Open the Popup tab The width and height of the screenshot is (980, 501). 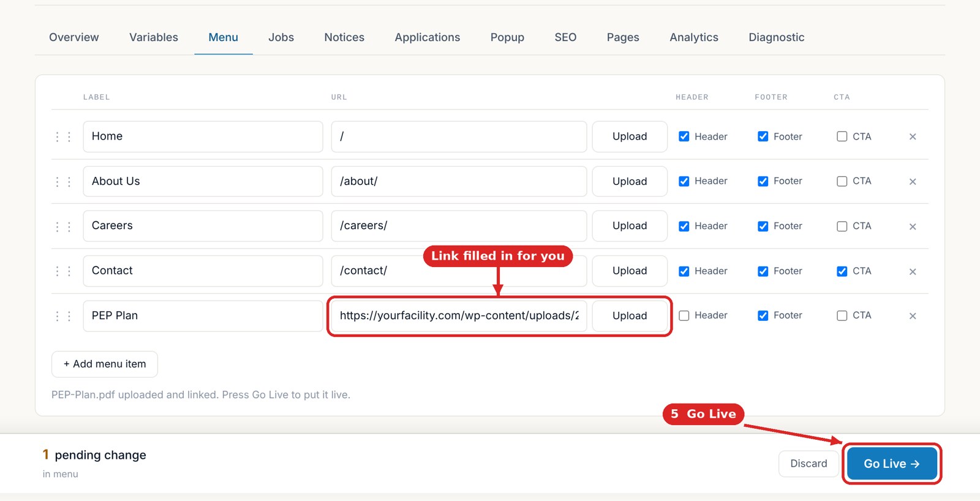coord(507,37)
